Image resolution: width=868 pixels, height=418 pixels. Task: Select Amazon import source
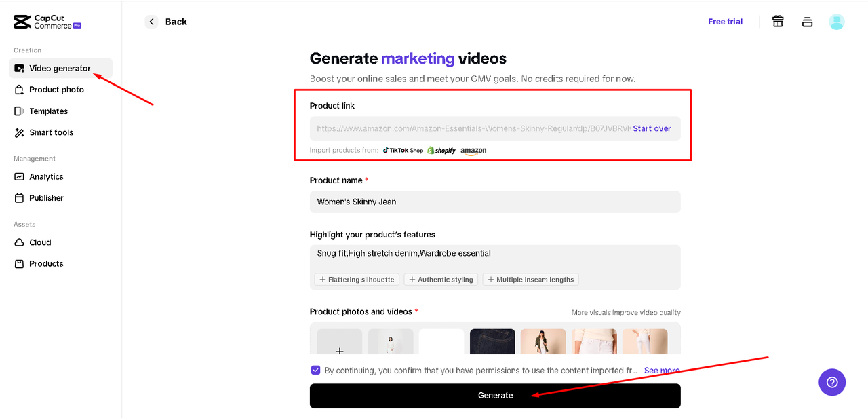point(473,151)
